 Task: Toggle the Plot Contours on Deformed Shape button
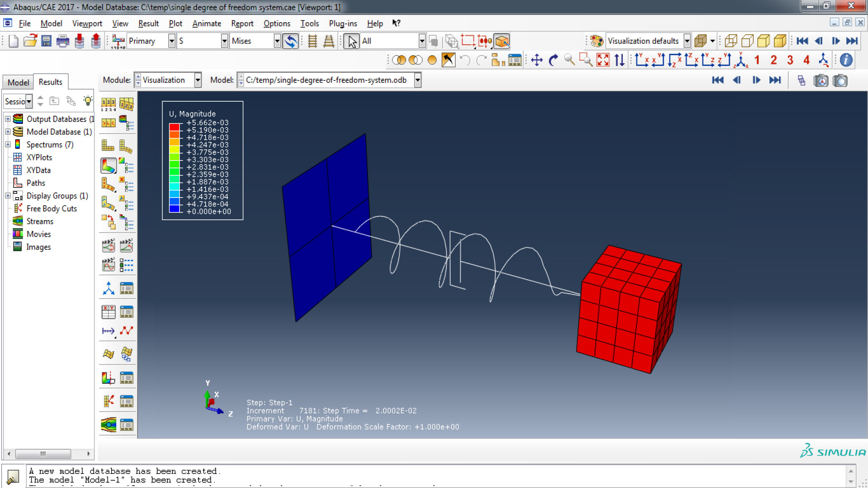(108, 166)
